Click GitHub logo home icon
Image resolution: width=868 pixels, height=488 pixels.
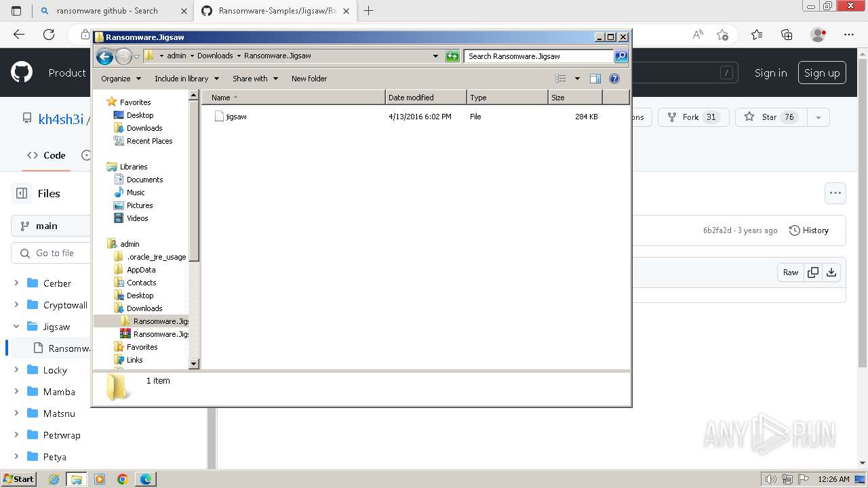tap(22, 73)
